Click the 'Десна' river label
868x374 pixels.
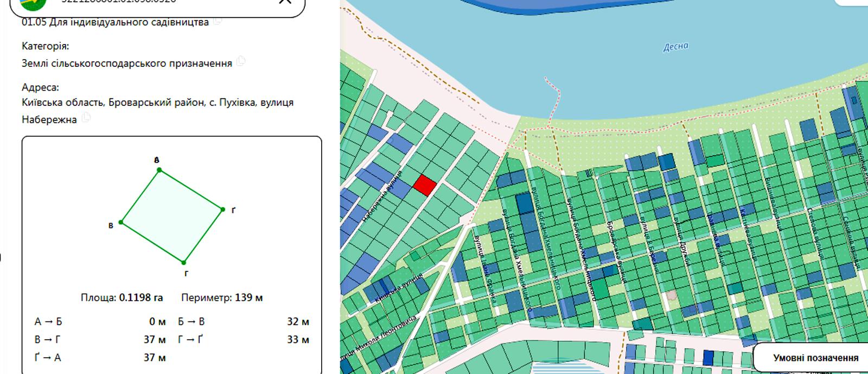[x=675, y=47]
